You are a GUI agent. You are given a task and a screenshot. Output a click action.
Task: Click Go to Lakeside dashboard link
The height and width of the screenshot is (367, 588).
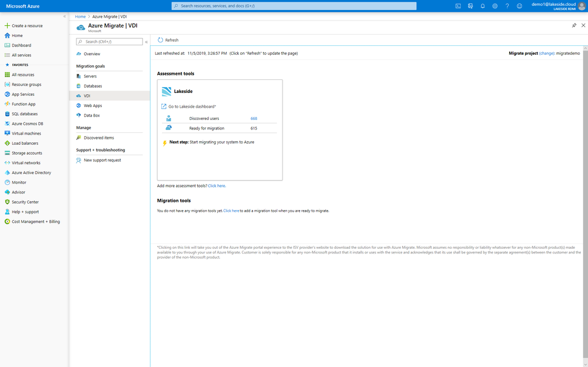[192, 106]
